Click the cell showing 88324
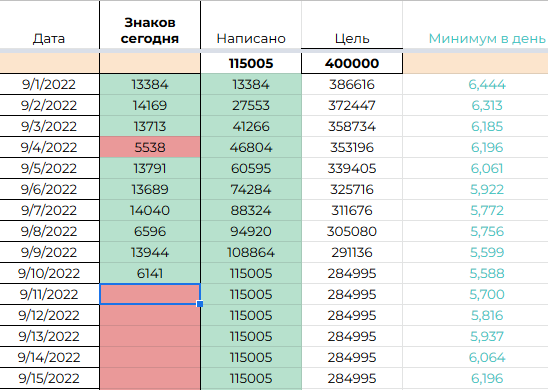The width and height of the screenshot is (548, 390). tap(251, 210)
